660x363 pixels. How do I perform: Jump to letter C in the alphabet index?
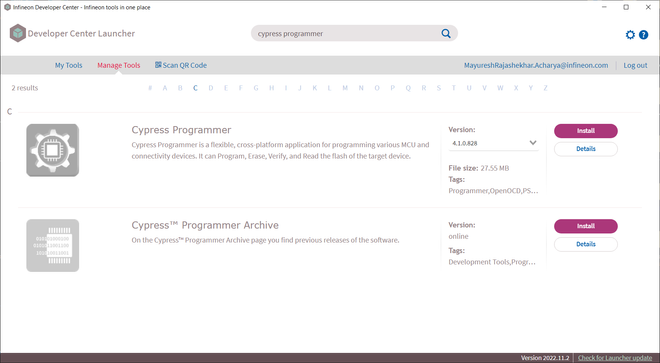point(195,88)
